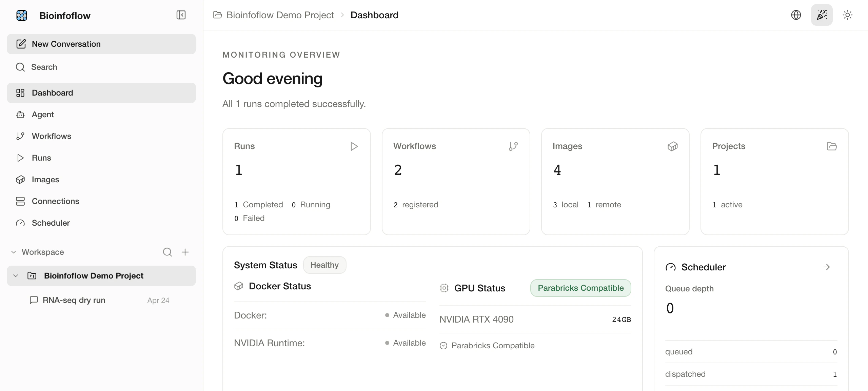Click the breadcrumb folder icon

(218, 15)
